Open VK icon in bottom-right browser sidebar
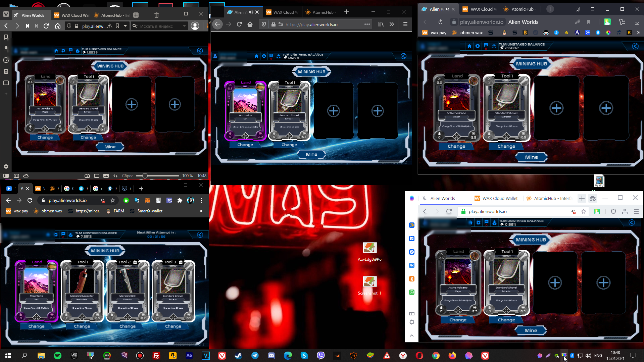 (412, 265)
